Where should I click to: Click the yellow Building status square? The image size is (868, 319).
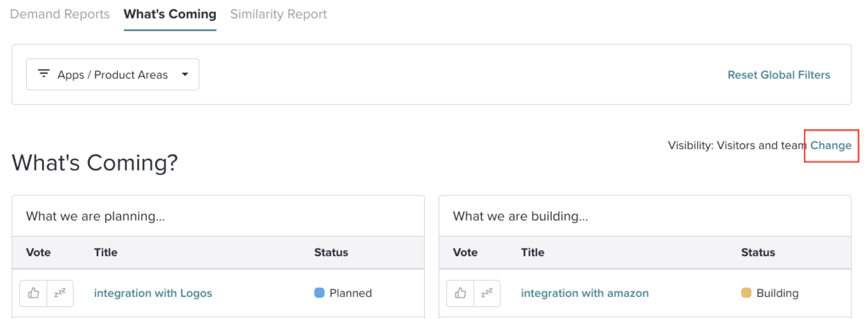coord(747,293)
